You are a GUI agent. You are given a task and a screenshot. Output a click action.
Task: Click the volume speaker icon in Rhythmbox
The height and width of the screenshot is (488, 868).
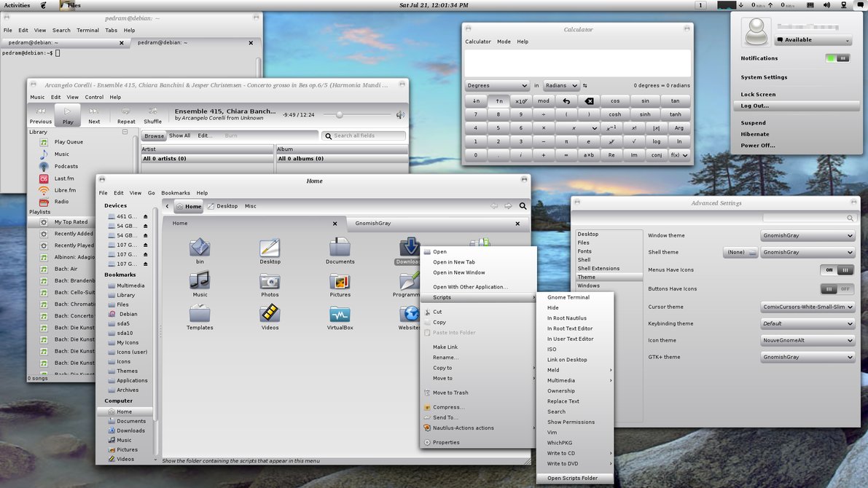[400, 115]
